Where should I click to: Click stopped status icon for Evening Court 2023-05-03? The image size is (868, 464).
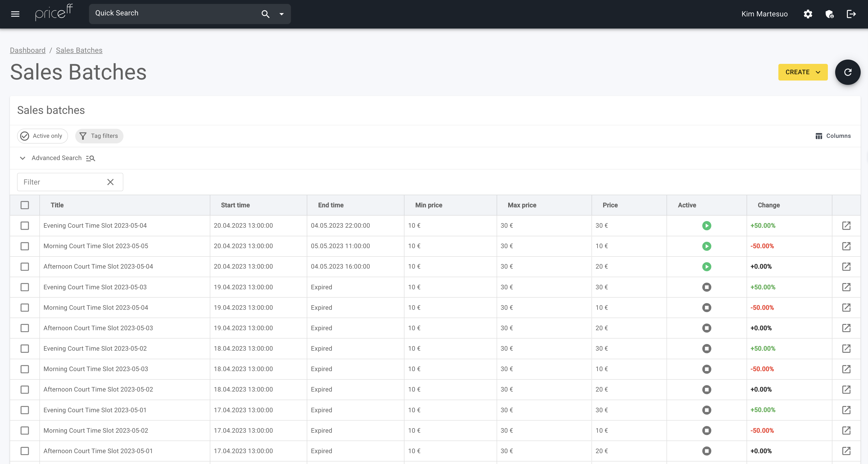tap(707, 287)
